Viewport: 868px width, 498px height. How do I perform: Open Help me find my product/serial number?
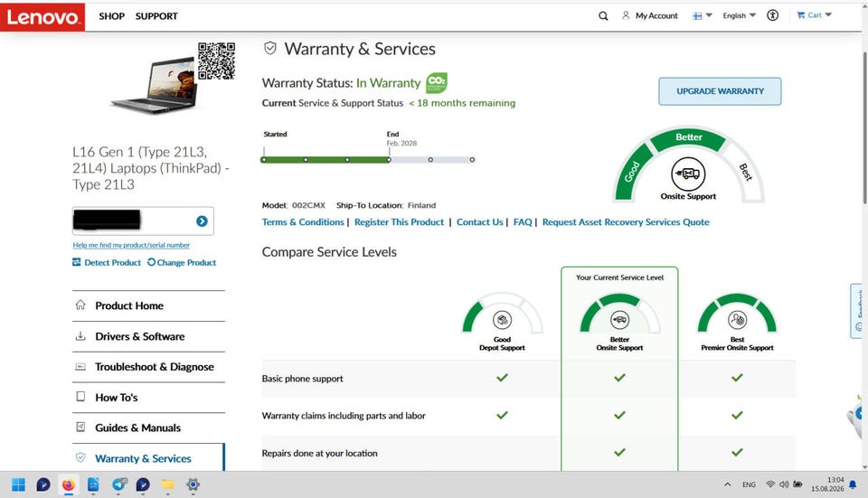coord(131,245)
